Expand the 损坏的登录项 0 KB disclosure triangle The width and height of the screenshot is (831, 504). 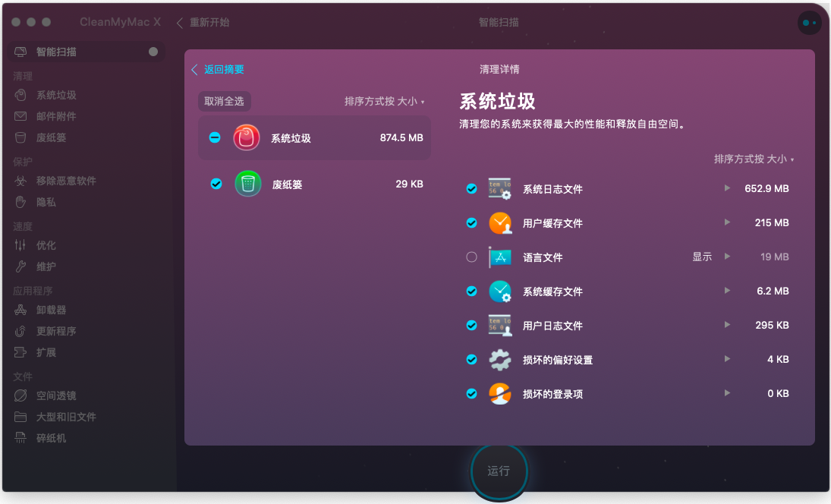727,393
